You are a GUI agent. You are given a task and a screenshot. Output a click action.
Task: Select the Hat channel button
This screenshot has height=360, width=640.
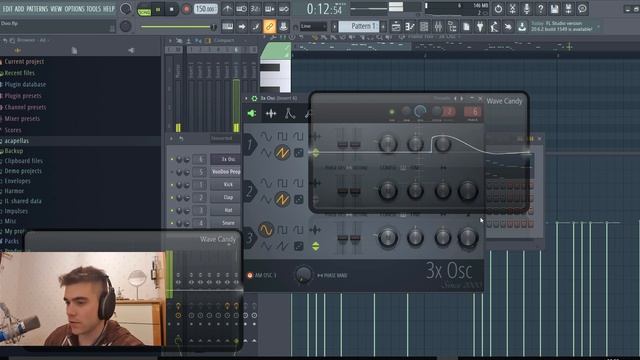click(x=226, y=210)
